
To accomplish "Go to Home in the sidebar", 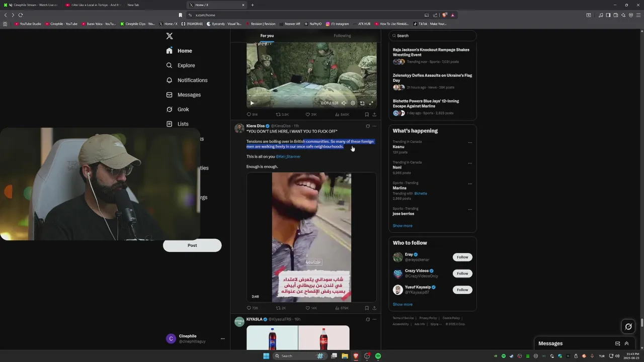I will 179,51.
